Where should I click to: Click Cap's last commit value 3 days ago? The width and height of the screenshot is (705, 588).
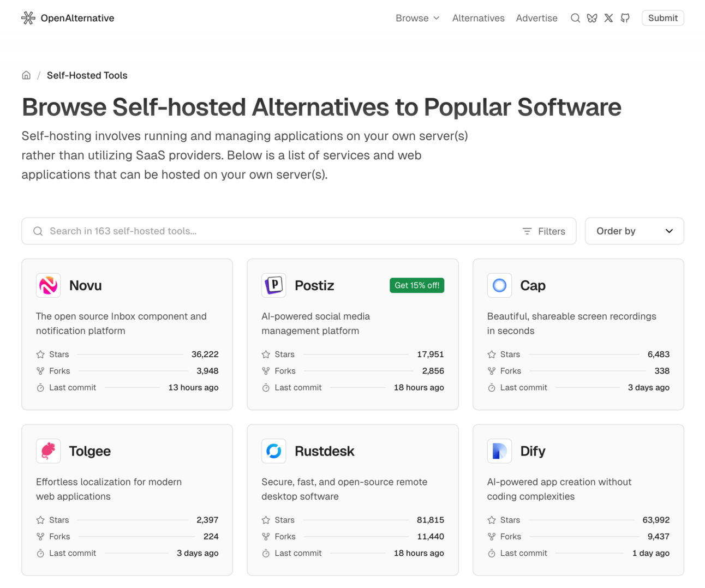pyautogui.click(x=649, y=388)
